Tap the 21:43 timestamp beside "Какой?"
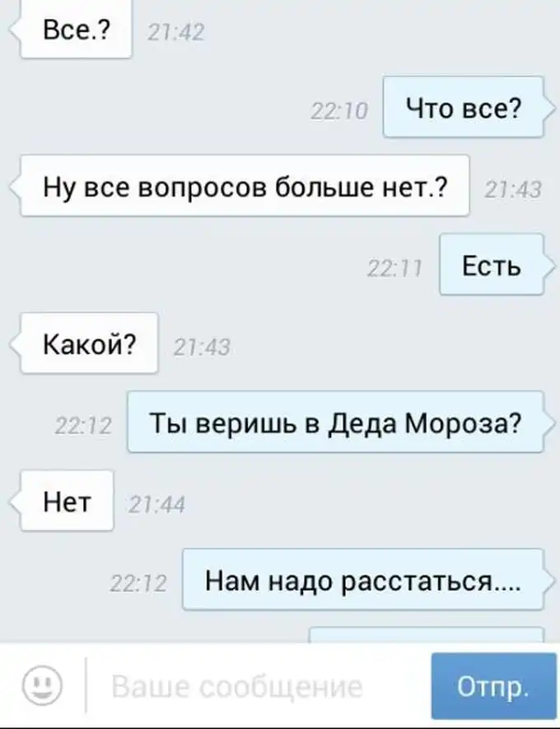 (202, 347)
